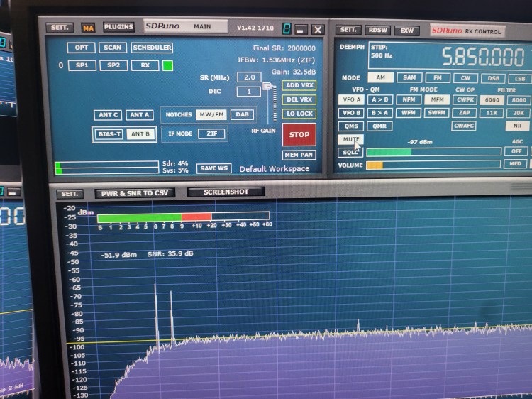Open the EXW window

[x=407, y=31]
